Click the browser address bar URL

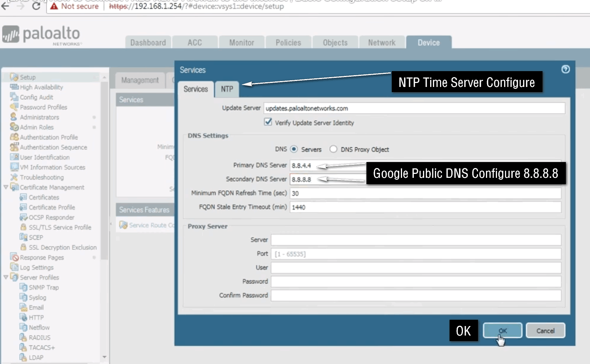196,6
